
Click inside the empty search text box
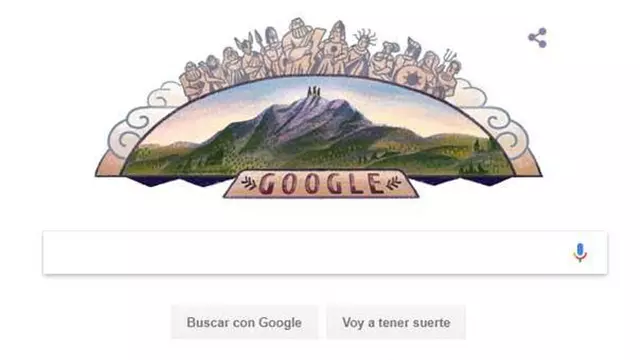pos(306,252)
